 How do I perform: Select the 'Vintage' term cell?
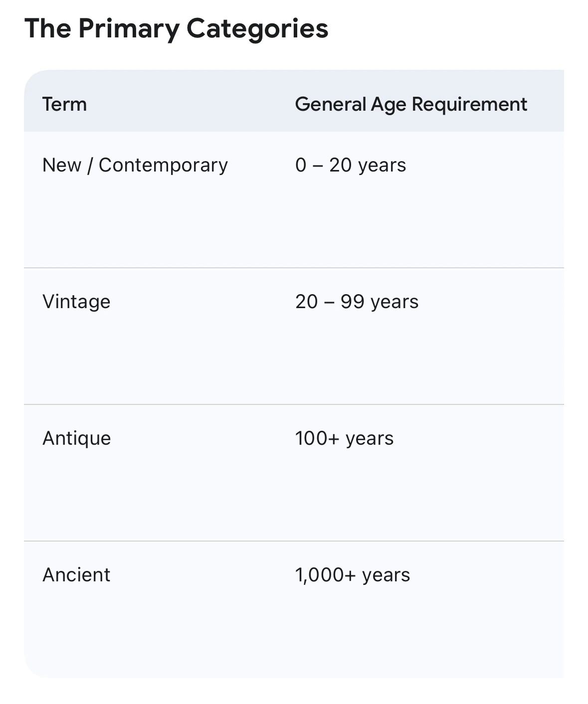pyautogui.click(x=76, y=302)
